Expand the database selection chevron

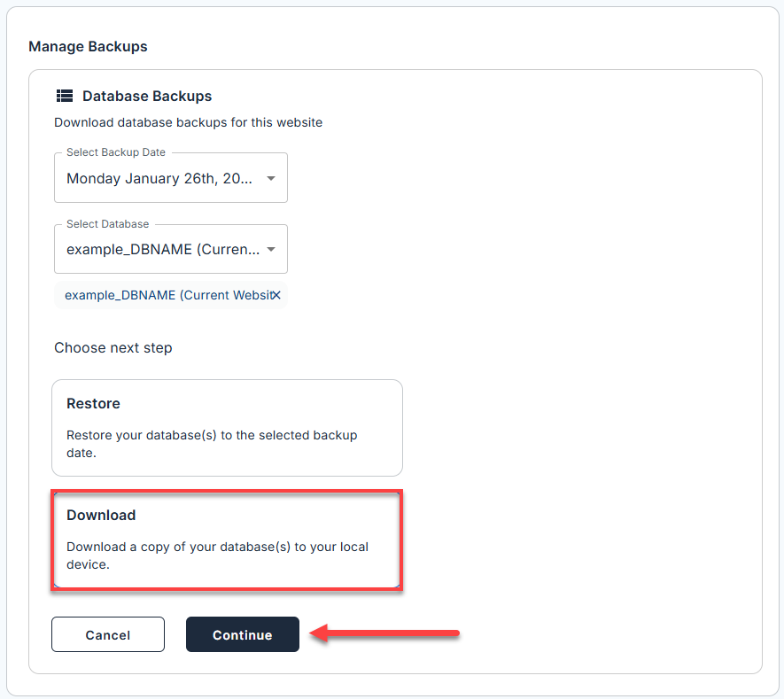tap(273, 249)
